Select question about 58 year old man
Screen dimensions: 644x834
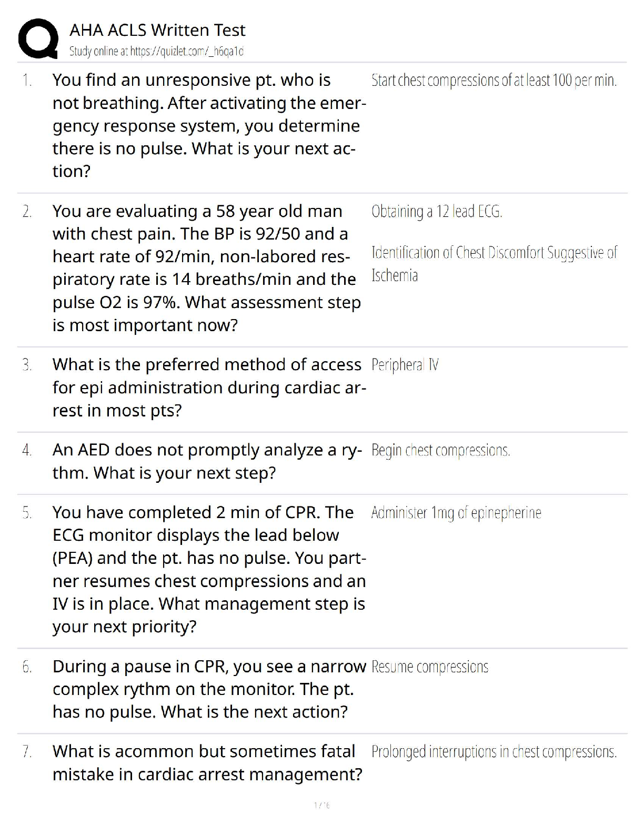[x=206, y=267]
